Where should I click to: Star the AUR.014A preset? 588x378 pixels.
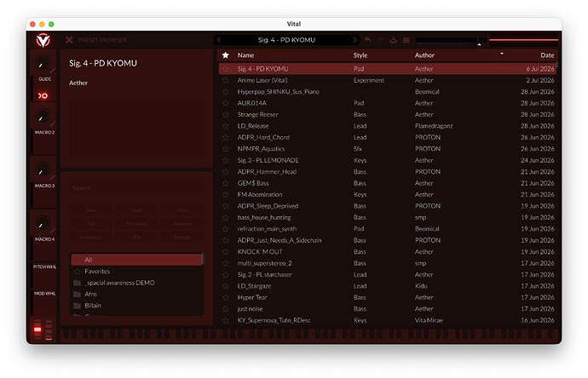pyautogui.click(x=225, y=103)
